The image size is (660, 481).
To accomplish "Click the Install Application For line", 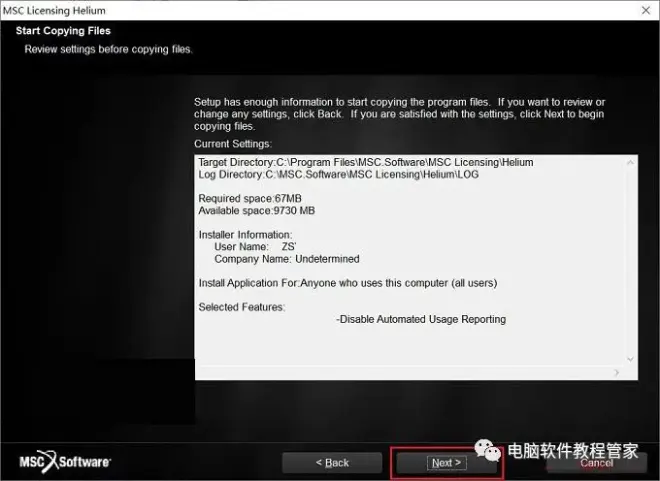I will [348, 283].
